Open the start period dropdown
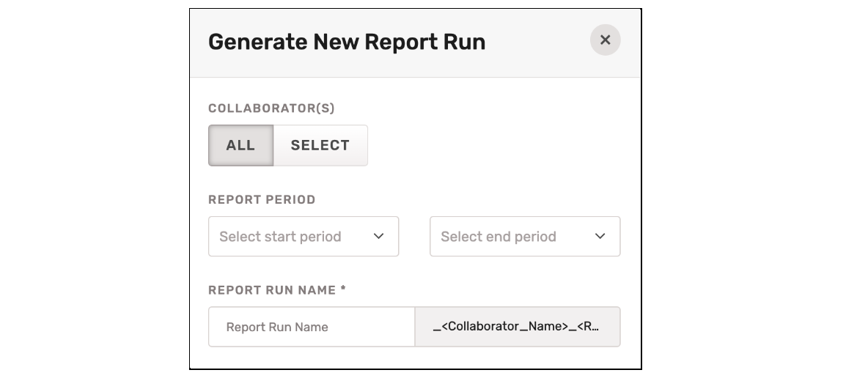Screen dimensions: 868x381 (303, 237)
